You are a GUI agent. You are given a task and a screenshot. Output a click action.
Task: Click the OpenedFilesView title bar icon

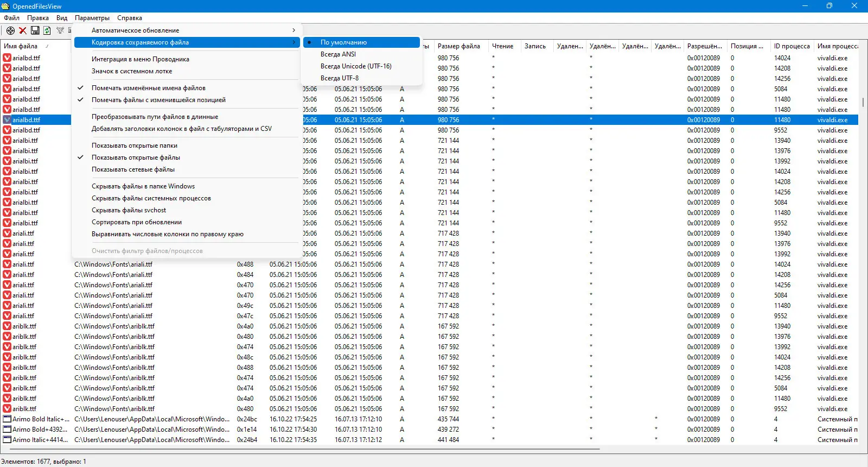point(5,6)
